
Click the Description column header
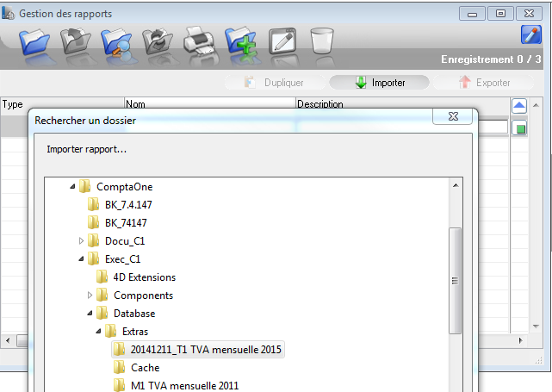click(x=403, y=104)
